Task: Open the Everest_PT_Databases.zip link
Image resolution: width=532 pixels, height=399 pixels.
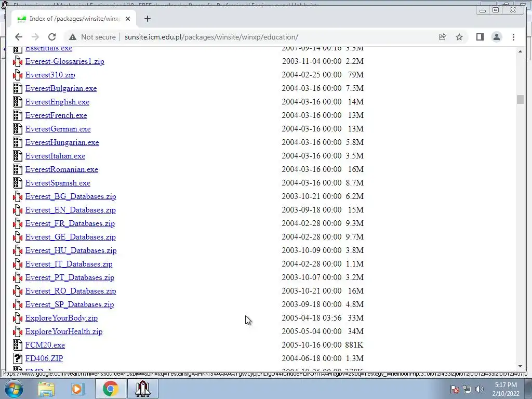Action: click(x=70, y=277)
